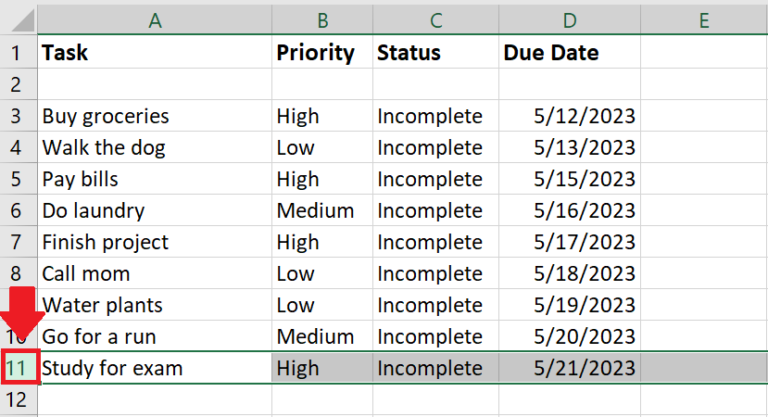768x417 pixels.
Task: Click Medium priority for Do laundry
Action: point(321,211)
